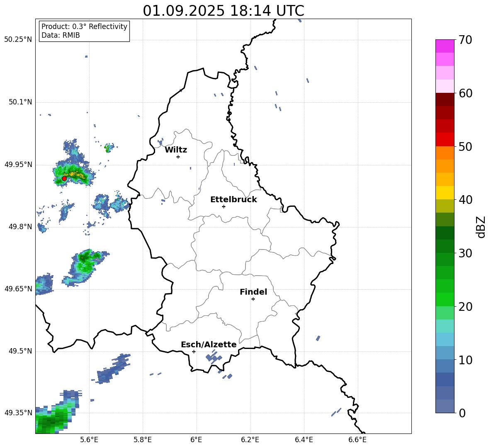Click the colorbar tick label 40
Viewport: 491px width, 448px height.
(465, 200)
